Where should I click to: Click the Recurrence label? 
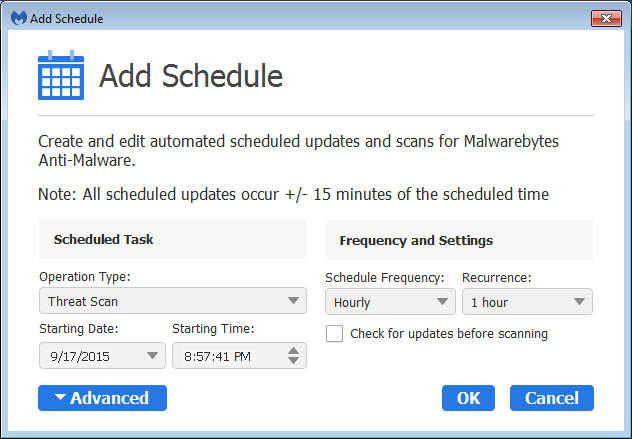(x=497, y=278)
